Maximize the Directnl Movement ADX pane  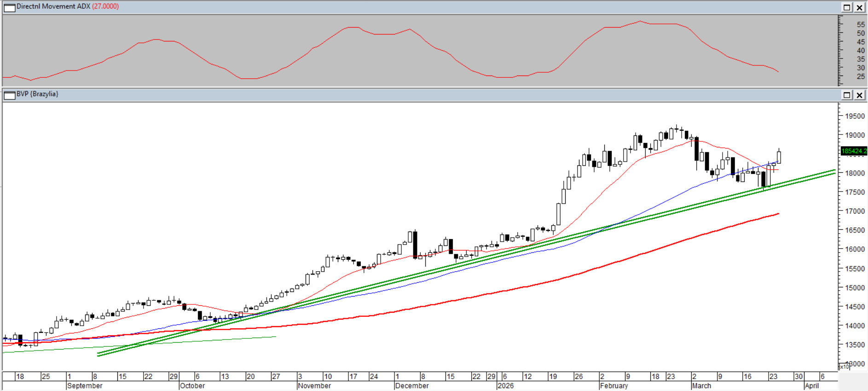847,7
